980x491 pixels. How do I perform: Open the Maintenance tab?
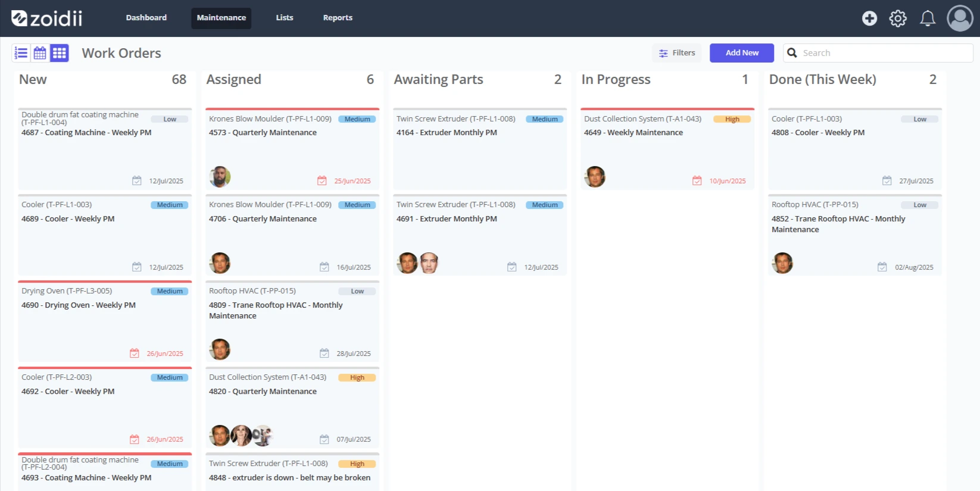[221, 18]
